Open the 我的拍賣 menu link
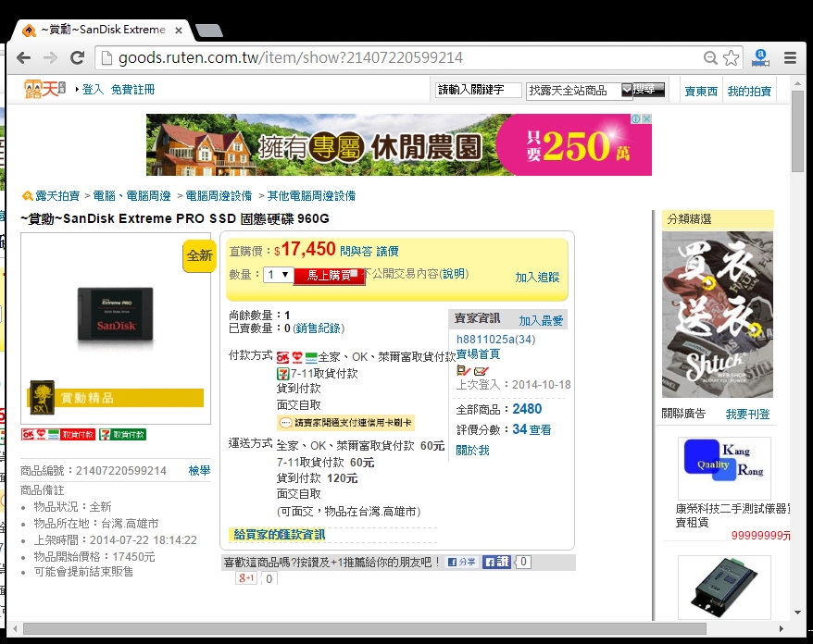Viewport: 813px width, 644px height. pos(749,92)
